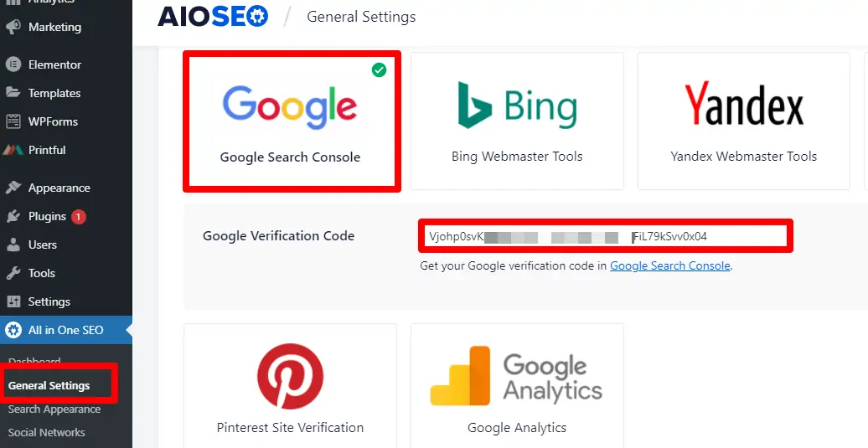
Task: Click the Templates folder icon
Action: 13,93
